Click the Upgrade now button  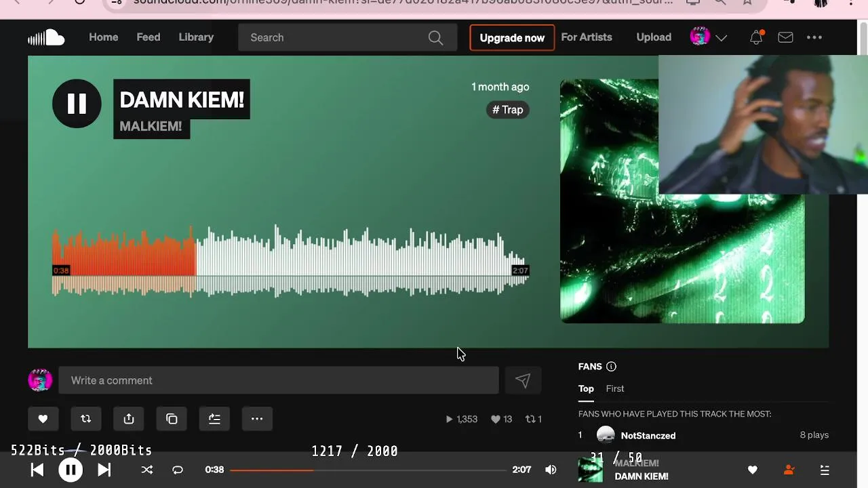512,38
